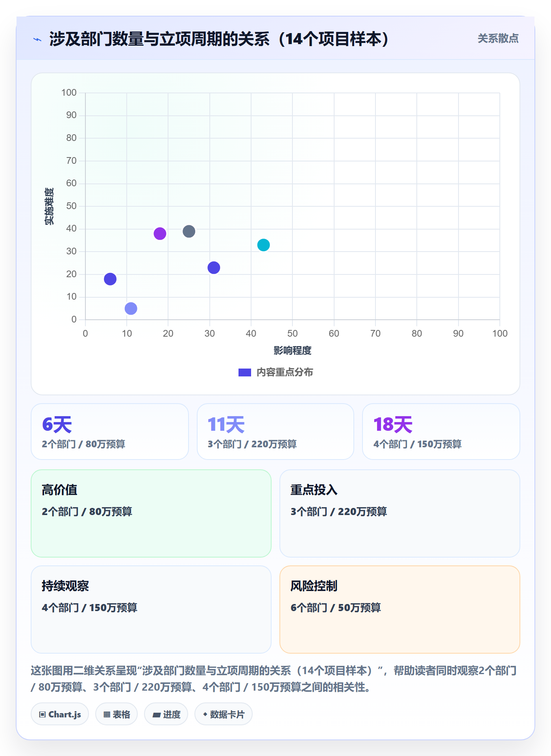Select the light blue scatter point near 11
The width and height of the screenshot is (551, 756).
coord(131,308)
